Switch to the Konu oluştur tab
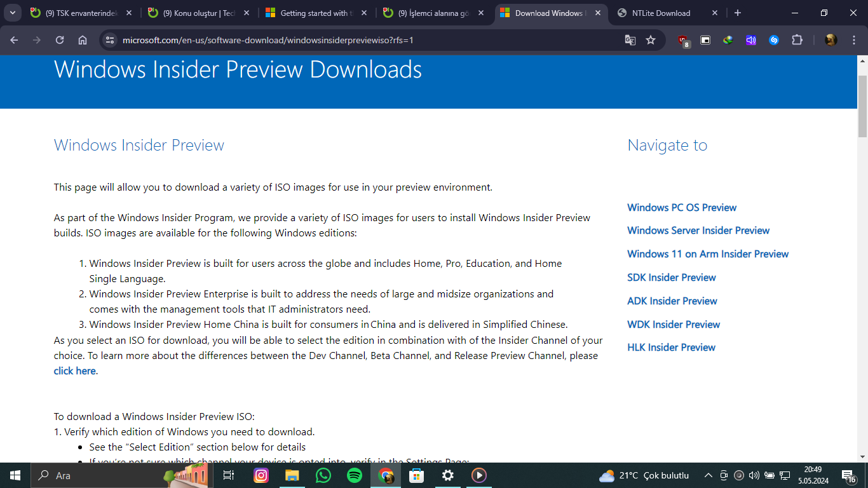Screen dimensions: 868x488 coord(199,13)
